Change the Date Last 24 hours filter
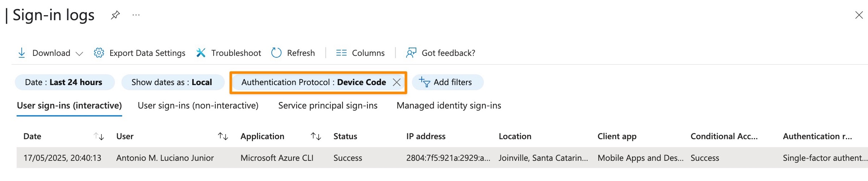The height and width of the screenshot is (181, 868). pos(65,82)
